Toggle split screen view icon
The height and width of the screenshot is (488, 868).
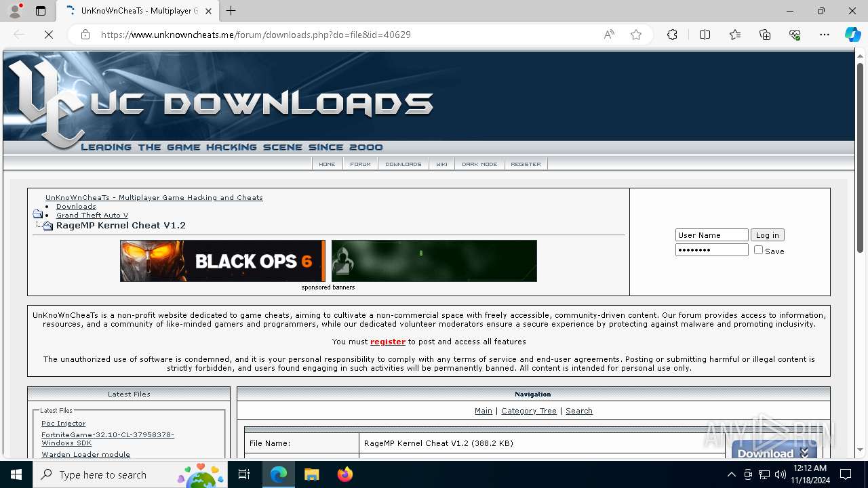click(705, 35)
